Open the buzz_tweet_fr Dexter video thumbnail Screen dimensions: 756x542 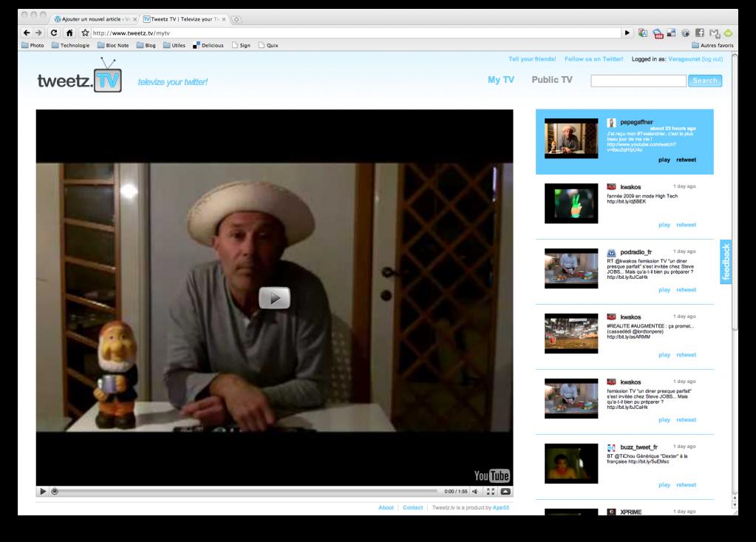pyautogui.click(x=571, y=464)
